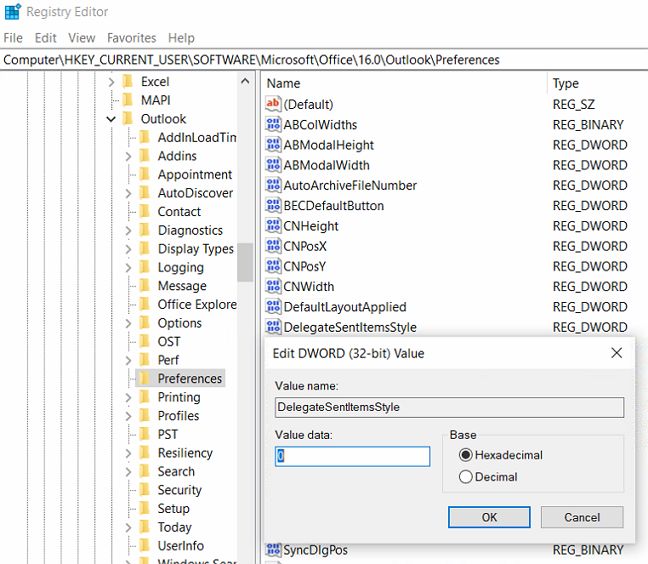The height and width of the screenshot is (564, 648).
Task: Click the Value data input field
Action: [353, 456]
